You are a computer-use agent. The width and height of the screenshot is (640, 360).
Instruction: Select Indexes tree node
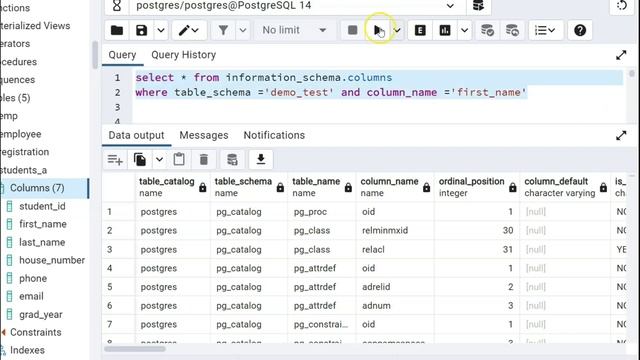27,350
